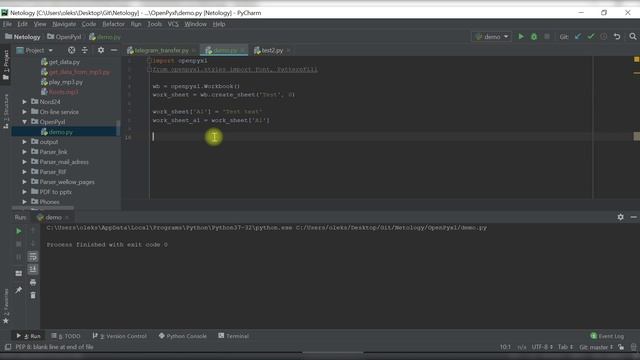Open Favorites side tool window
This screenshot has width=640, height=360.
(6, 306)
